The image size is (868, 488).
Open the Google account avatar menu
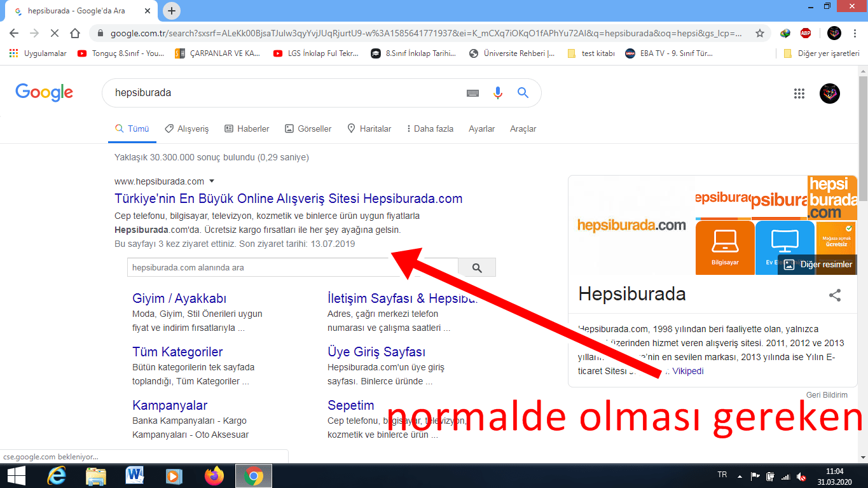830,94
